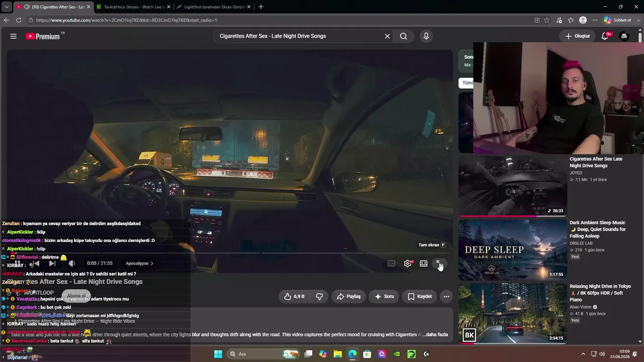The width and height of the screenshot is (644, 362).
Task: Click the taskbar Ara search box
Action: coord(263,354)
